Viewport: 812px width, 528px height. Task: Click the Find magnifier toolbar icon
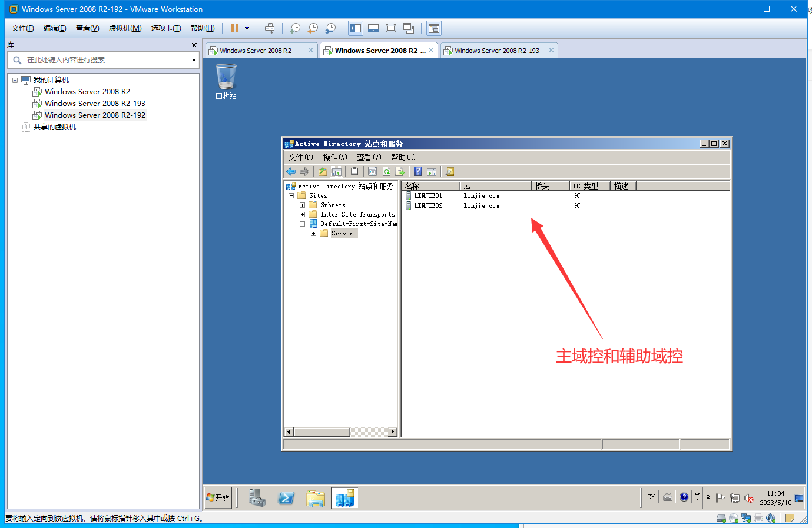[450, 171]
